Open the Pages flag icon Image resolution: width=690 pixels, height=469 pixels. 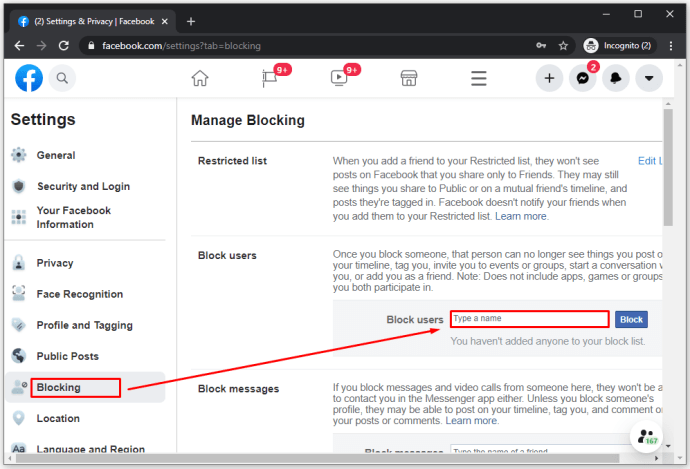tap(269, 78)
